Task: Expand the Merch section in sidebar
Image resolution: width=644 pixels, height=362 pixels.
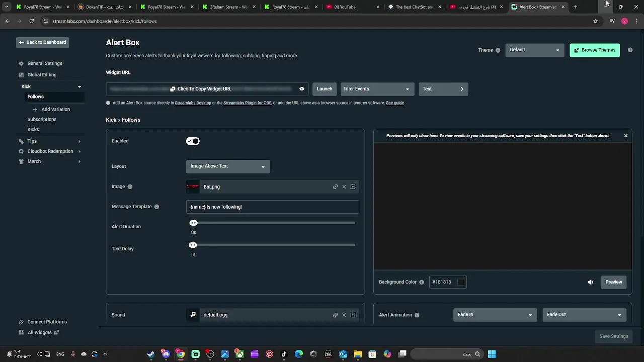Action: (79, 161)
